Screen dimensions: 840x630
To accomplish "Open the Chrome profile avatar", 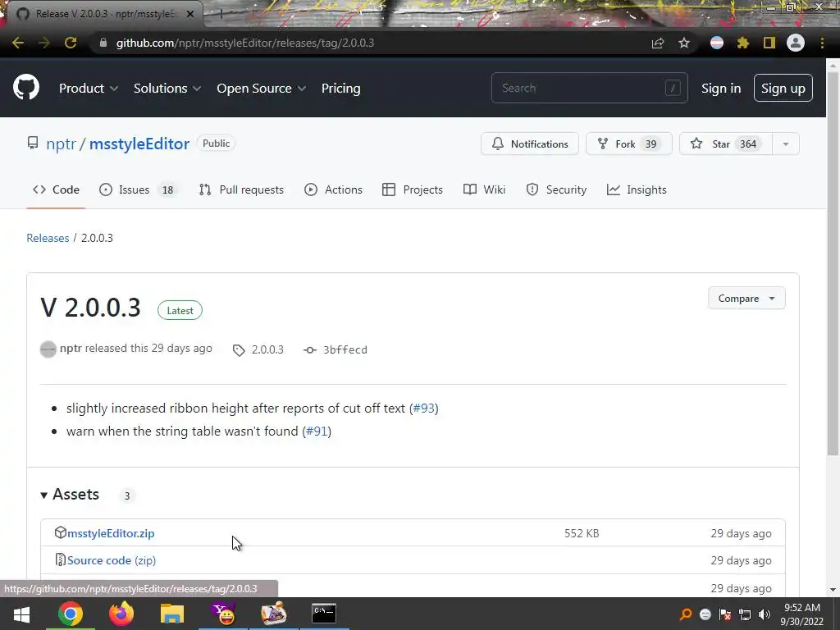I will point(796,43).
